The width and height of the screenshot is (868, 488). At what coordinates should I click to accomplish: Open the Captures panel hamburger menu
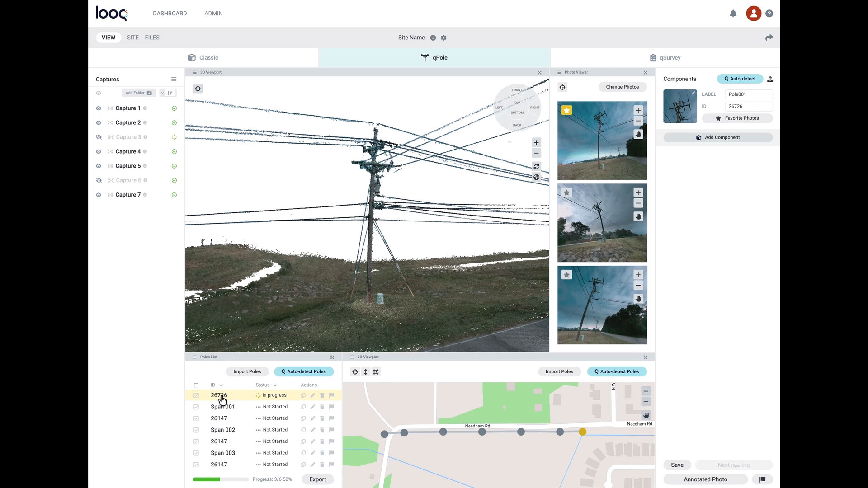[x=174, y=80]
